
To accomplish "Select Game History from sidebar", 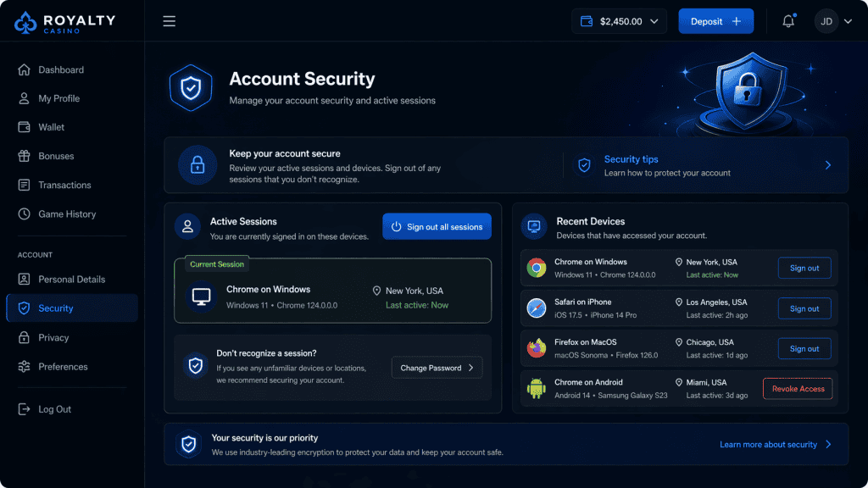I will click(x=67, y=214).
